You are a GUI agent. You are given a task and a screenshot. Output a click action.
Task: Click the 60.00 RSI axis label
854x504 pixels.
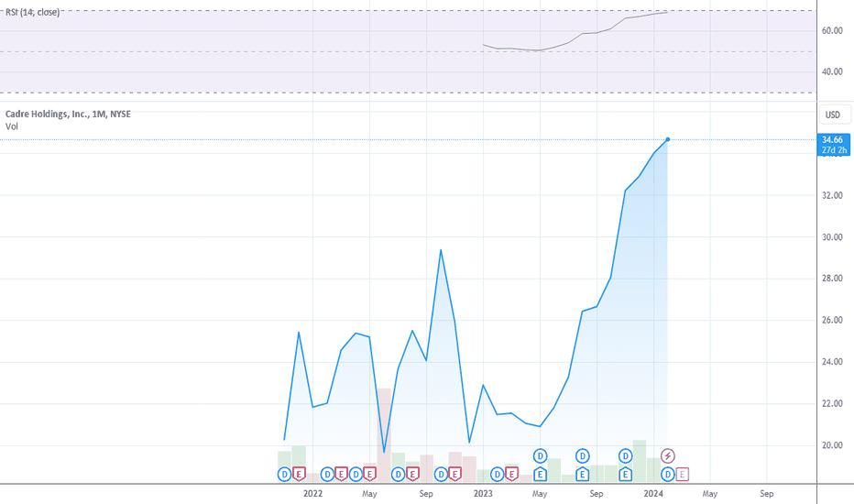(832, 30)
